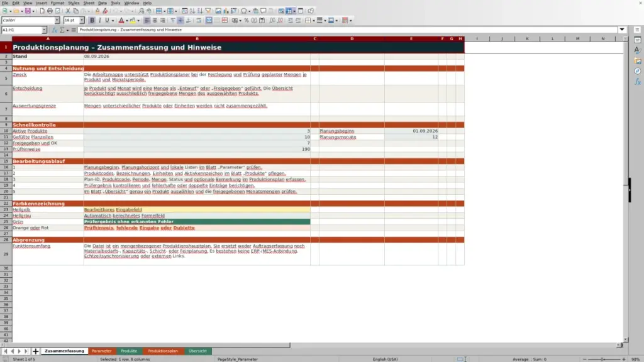The width and height of the screenshot is (644, 362).
Task: Click the Function Wizard fx icon
Action: pos(54,30)
